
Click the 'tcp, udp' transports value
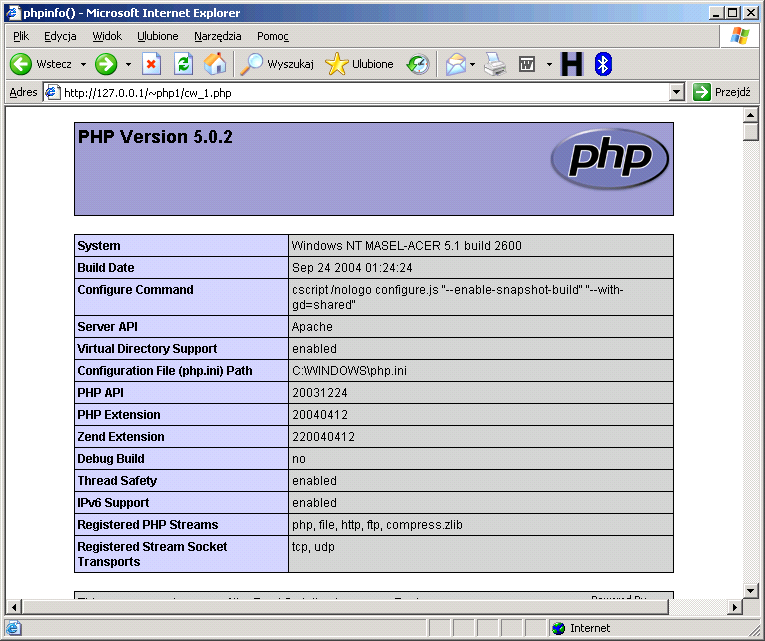pos(313,547)
